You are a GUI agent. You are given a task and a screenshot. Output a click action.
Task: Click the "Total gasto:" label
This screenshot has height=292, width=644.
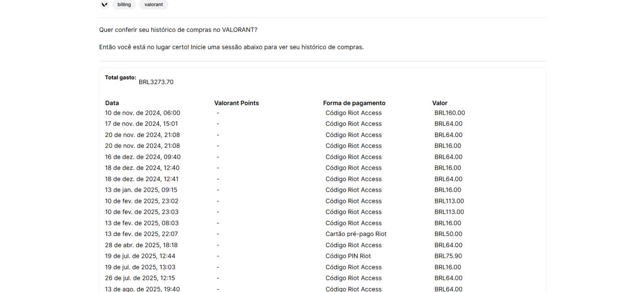[x=120, y=77]
